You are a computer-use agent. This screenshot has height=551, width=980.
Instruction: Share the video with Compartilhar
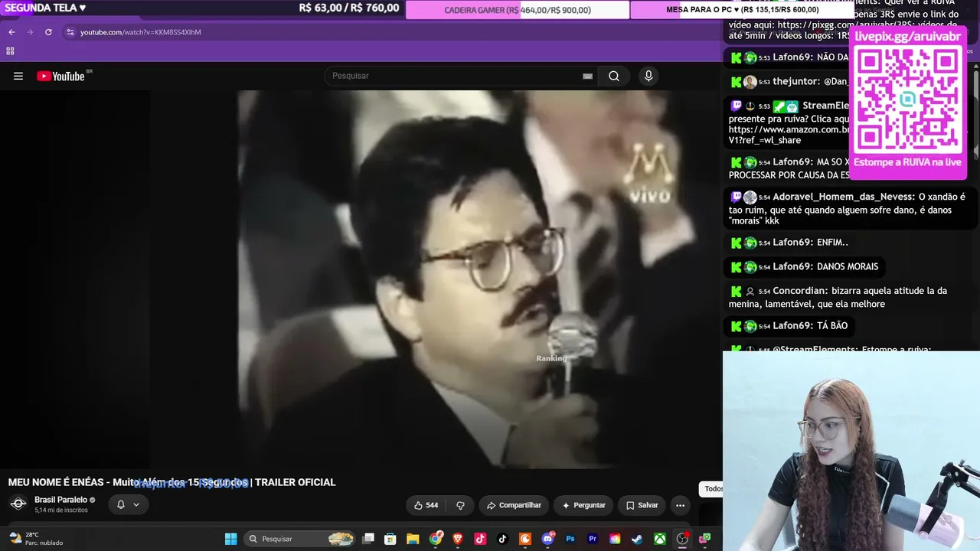pos(514,505)
